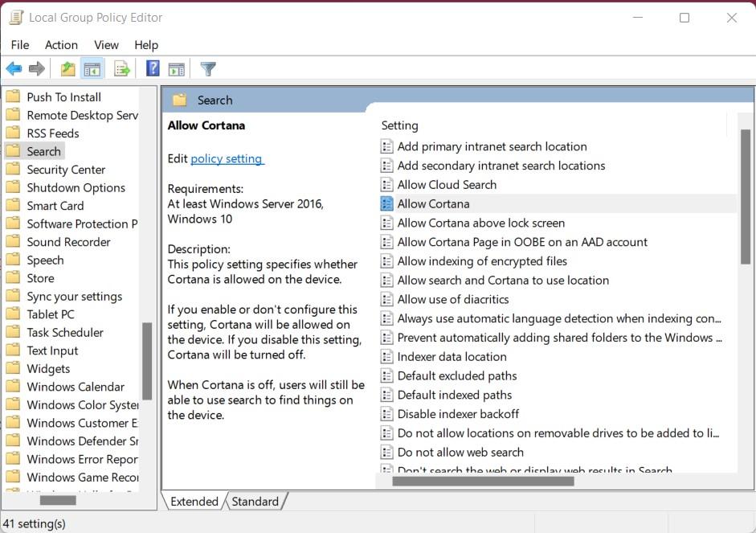
Task: Open the Action menu
Action: pyautogui.click(x=61, y=45)
